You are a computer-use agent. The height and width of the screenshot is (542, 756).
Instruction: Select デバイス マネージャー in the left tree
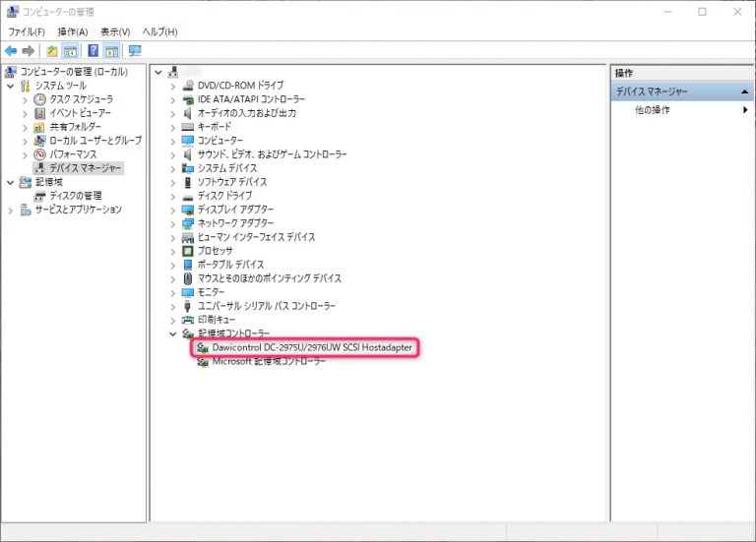click(86, 168)
